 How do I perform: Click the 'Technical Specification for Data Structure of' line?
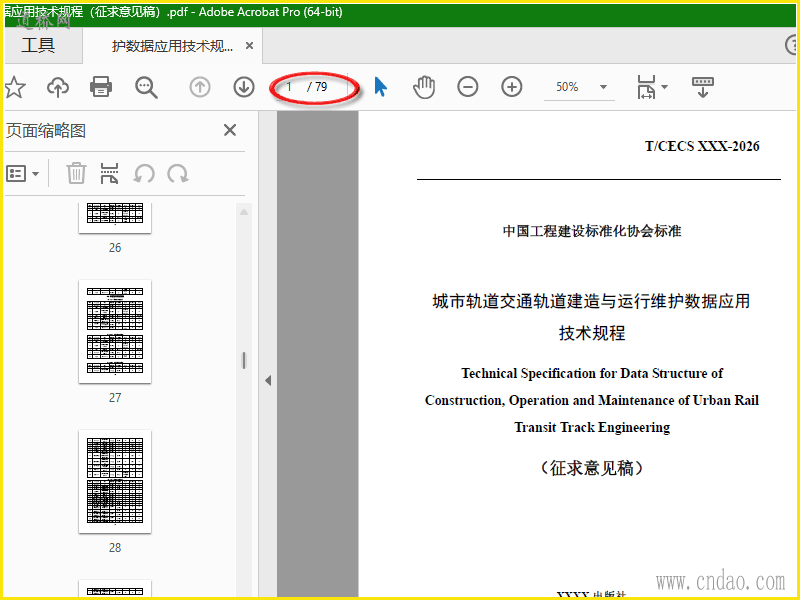(x=592, y=373)
